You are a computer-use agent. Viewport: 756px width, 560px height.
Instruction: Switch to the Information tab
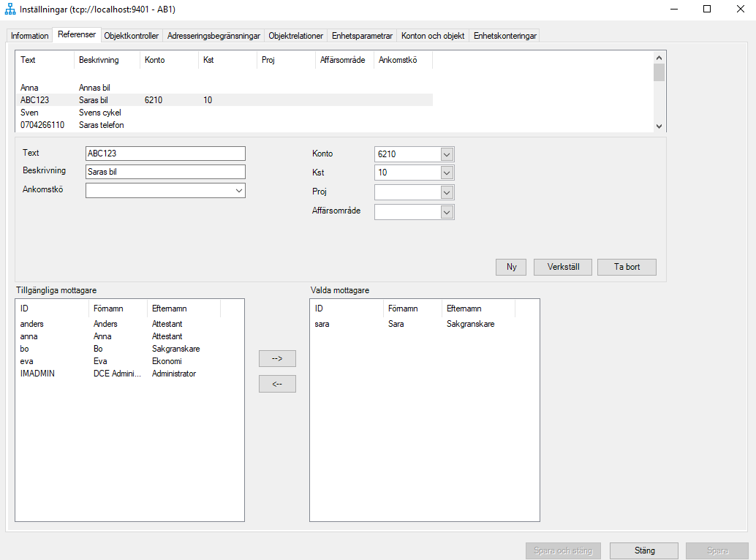[29, 34]
